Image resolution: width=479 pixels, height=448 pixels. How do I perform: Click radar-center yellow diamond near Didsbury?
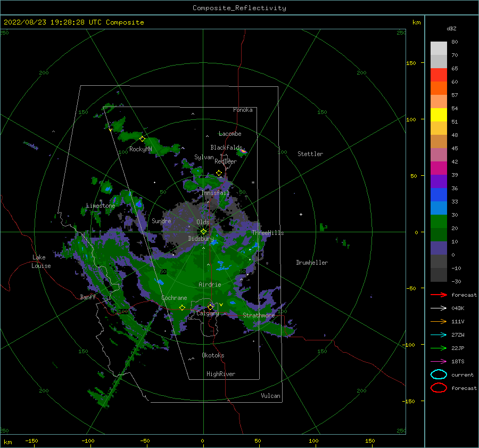click(x=203, y=232)
